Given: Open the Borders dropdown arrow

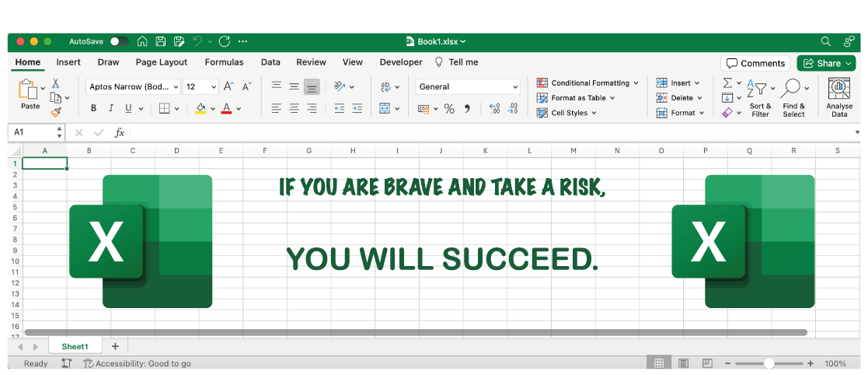Looking at the screenshot, I should pos(177,109).
